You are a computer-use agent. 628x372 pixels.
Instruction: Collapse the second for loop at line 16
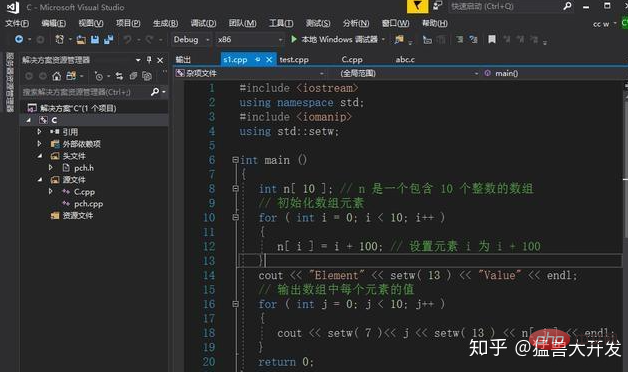tap(236, 304)
